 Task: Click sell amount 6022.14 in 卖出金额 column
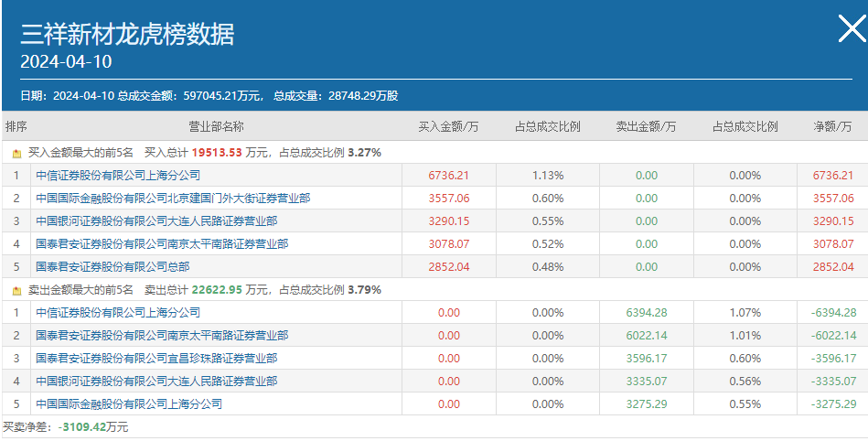647,335
